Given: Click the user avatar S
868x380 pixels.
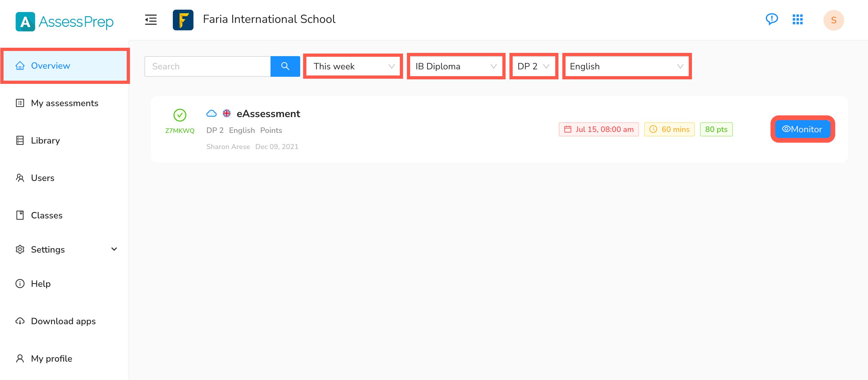Looking at the screenshot, I should tap(833, 20).
